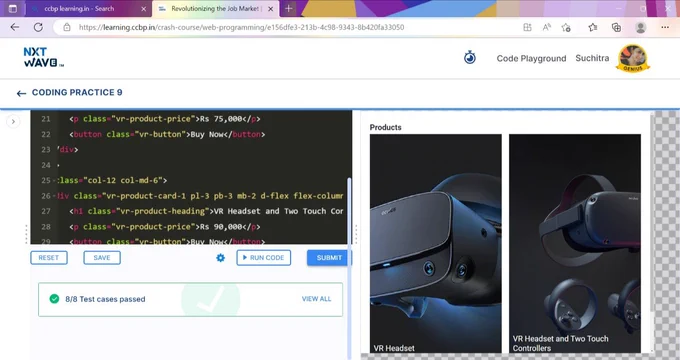Open the browser Settings and more menu
This screenshot has width=680, height=360.
pyautogui.click(x=665, y=27)
